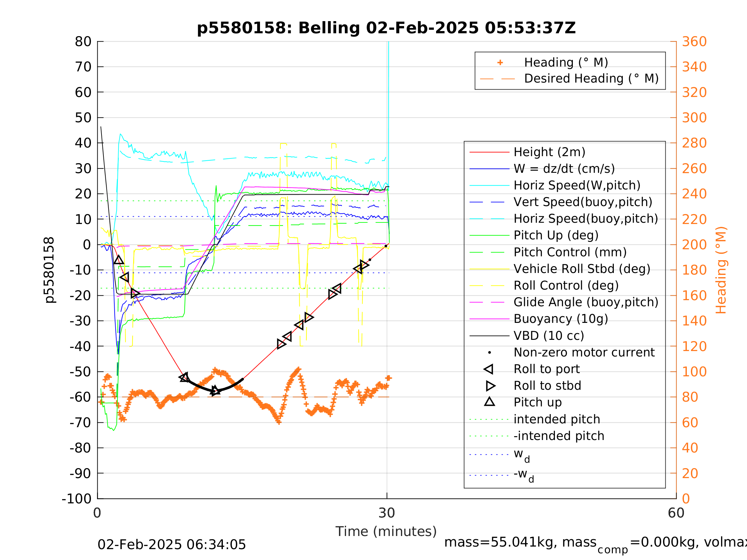Select the Heading (° M) legend entry

pos(566,62)
